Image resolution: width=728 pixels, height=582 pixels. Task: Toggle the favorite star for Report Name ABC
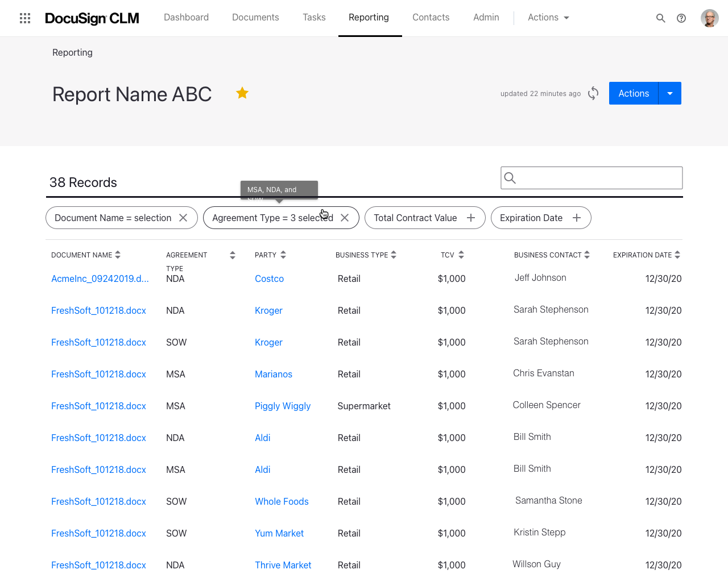pyautogui.click(x=242, y=93)
